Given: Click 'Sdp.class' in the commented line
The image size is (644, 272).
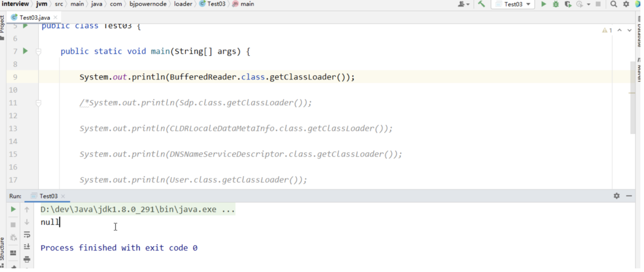Looking at the screenshot, I should pos(201,103).
